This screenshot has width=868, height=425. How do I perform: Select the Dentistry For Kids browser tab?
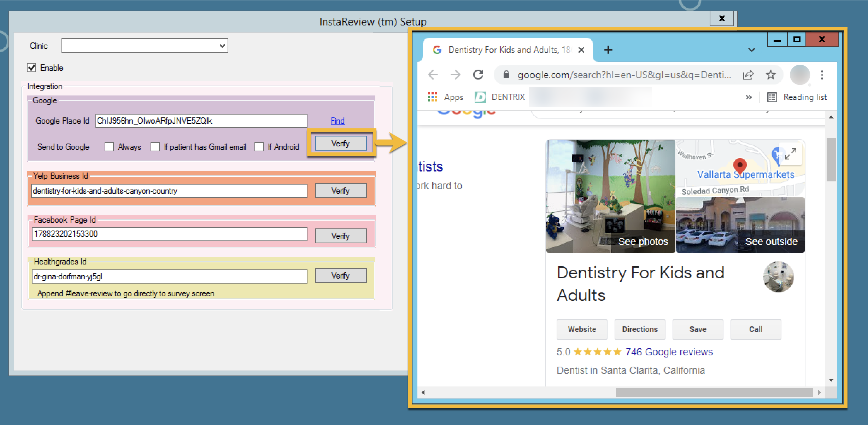click(508, 50)
